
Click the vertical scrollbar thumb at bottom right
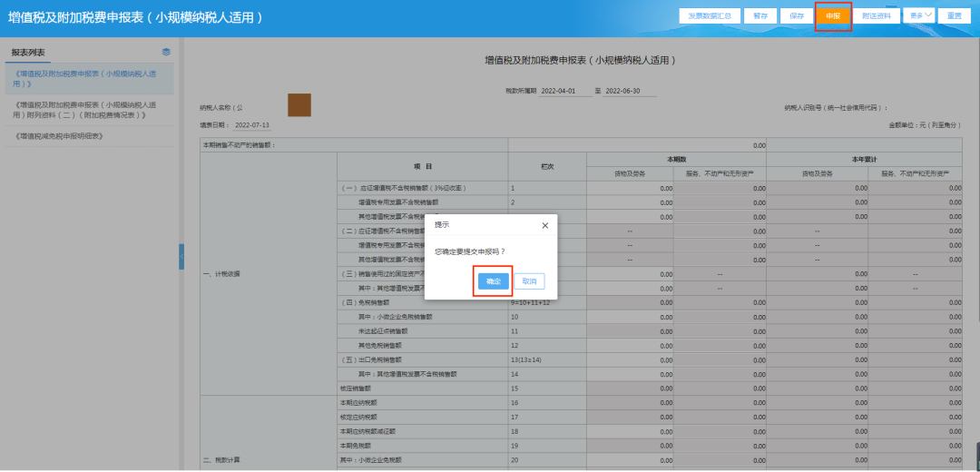pos(977,455)
